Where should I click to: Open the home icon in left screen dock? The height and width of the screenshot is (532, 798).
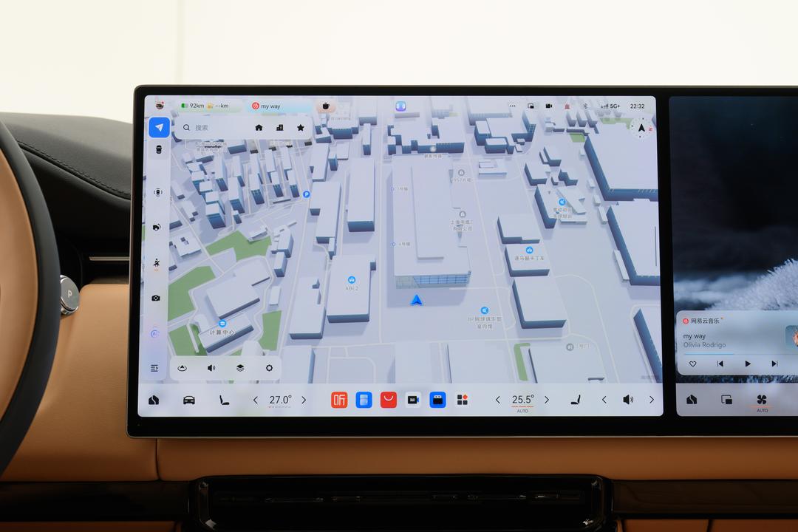click(154, 400)
